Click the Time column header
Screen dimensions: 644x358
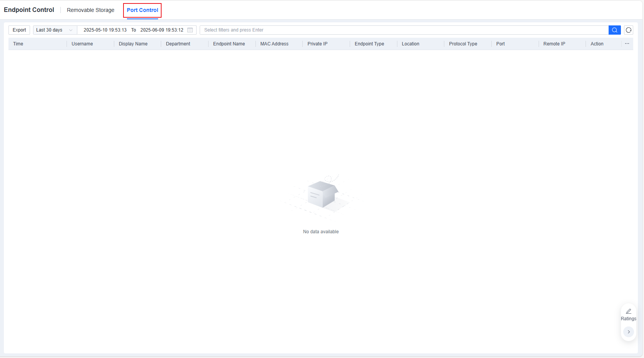[18, 44]
